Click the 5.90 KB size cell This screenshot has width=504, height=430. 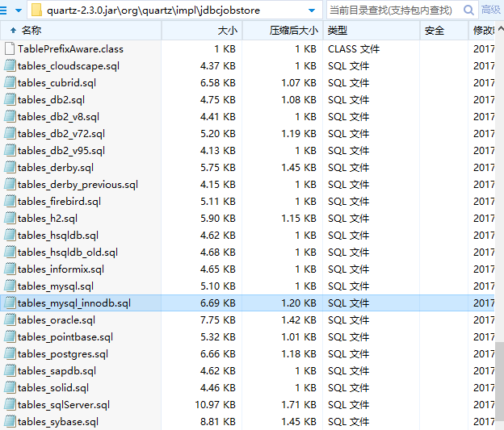click(217, 219)
